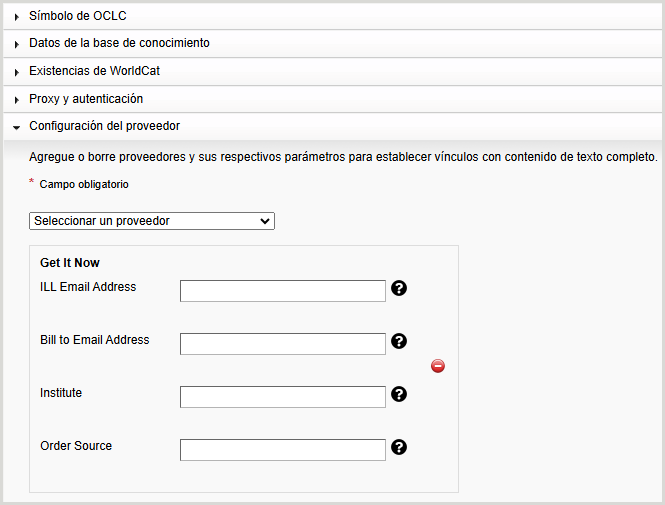Click help icon beside Order Source field
This screenshot has width=665, height=505.
(x=399, y=447)
